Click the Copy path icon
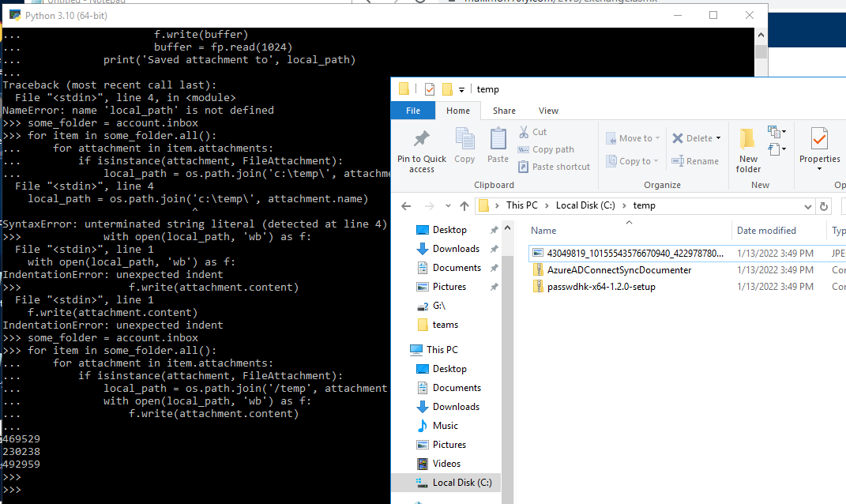The width and height of the screenshot is (846, 504). (x=524, y=149)
